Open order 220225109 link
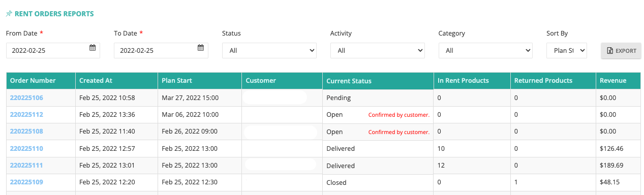644x195 pixels. (x=26, y=182)
